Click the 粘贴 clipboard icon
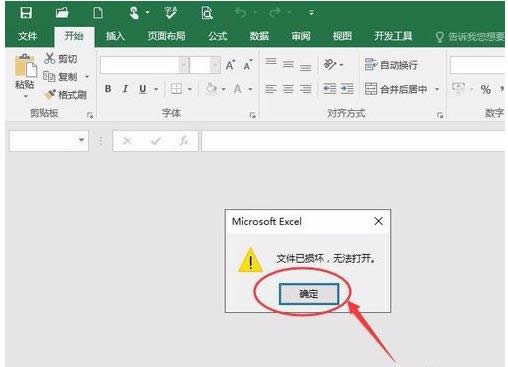This screenshot has width=508, height=367. pos(25,66)
